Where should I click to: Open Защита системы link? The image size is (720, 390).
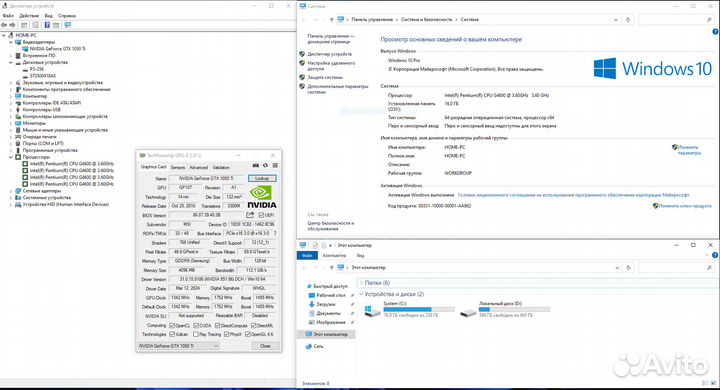[x=325, y=77]
